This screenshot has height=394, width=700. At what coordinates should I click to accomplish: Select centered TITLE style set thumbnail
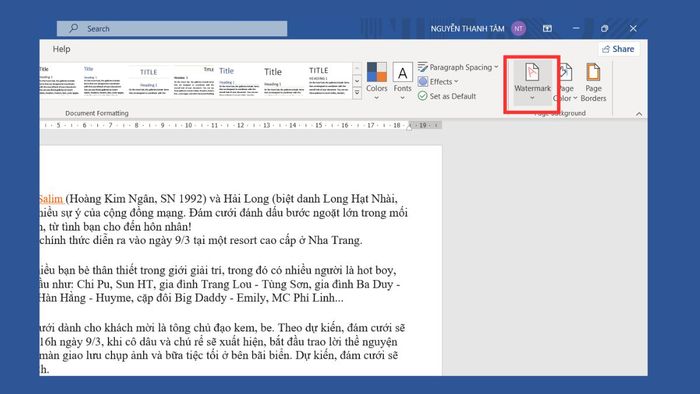pos(149,81)
